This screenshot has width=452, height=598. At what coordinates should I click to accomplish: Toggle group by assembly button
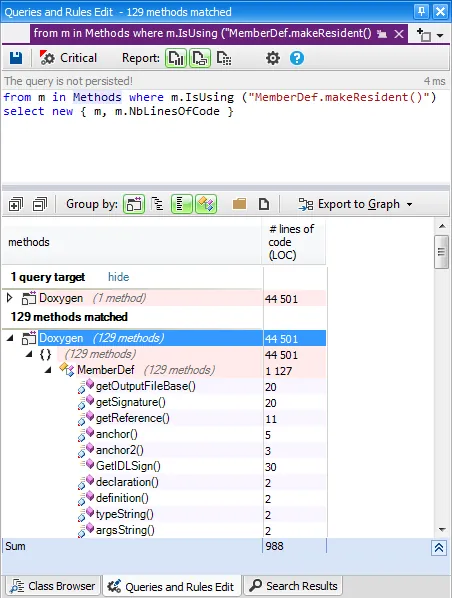(134, 204)
